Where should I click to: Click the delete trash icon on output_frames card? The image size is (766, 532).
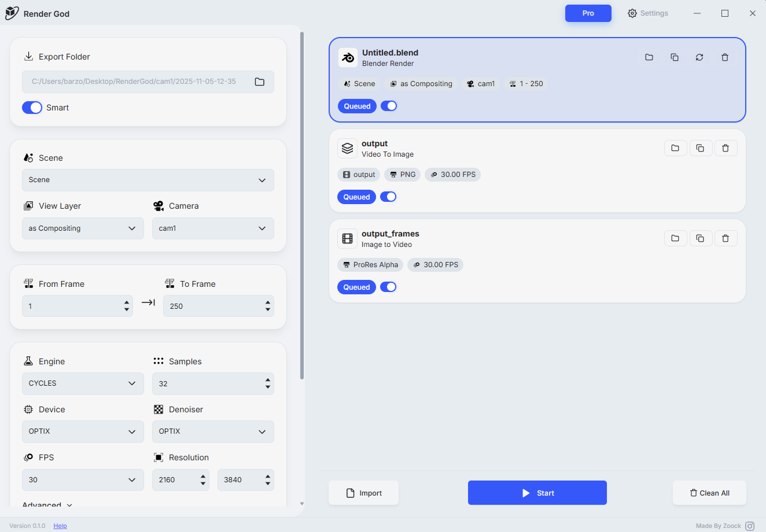click(726, 238)
